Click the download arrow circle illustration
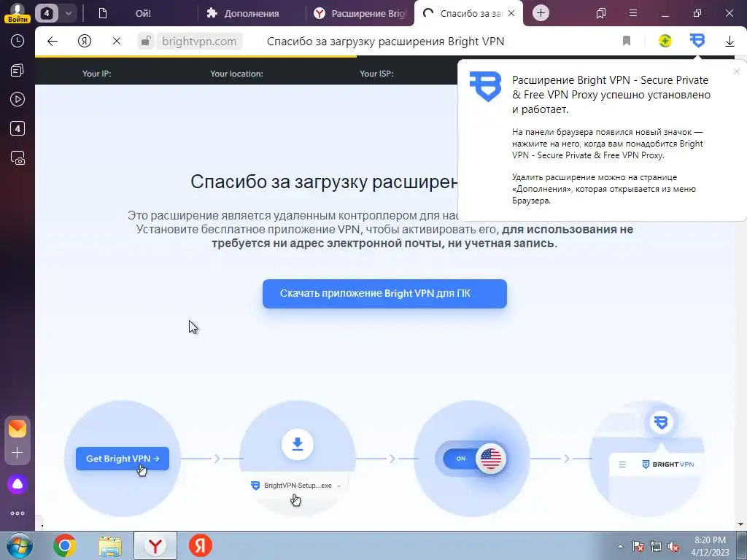The height and width of the screenshot is (560, 747). pyautogui.click(x=298, y=444)
